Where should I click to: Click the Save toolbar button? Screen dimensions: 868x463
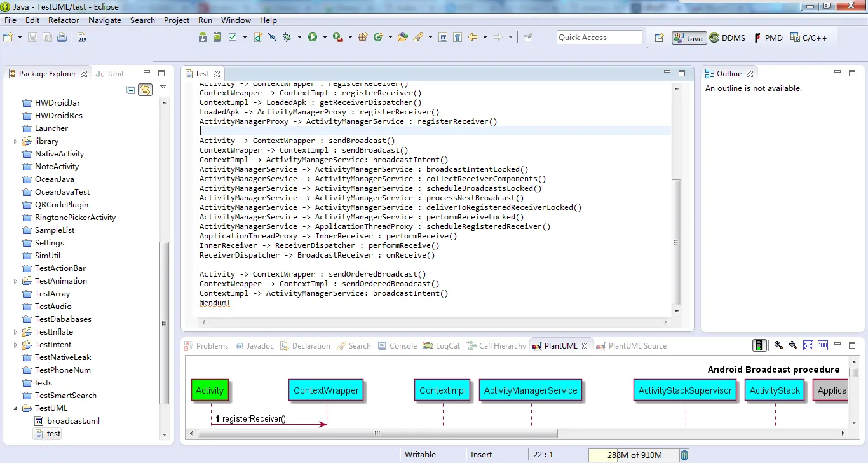[32, 38]
